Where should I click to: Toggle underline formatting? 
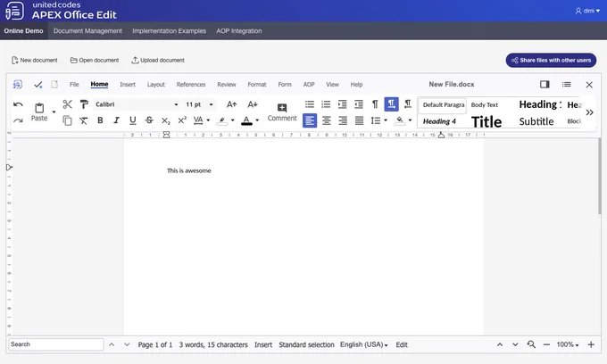point(133,120)
